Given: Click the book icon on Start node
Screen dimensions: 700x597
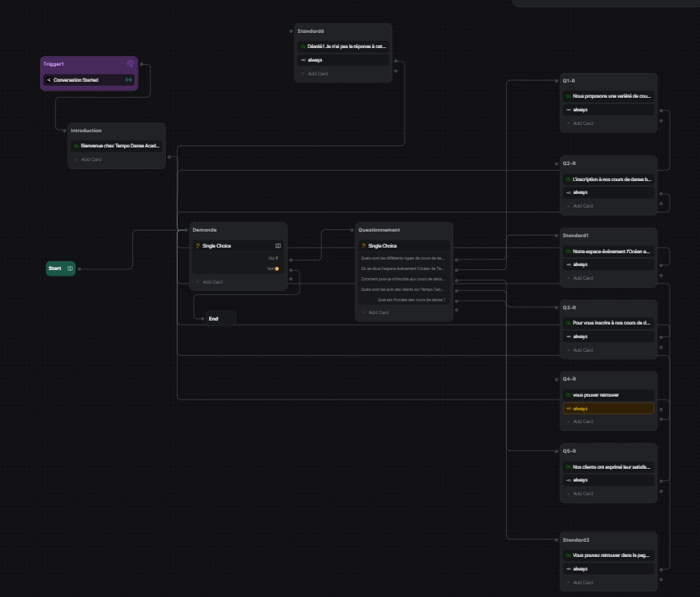Looking at the screenshot, I should pos(70,268).
